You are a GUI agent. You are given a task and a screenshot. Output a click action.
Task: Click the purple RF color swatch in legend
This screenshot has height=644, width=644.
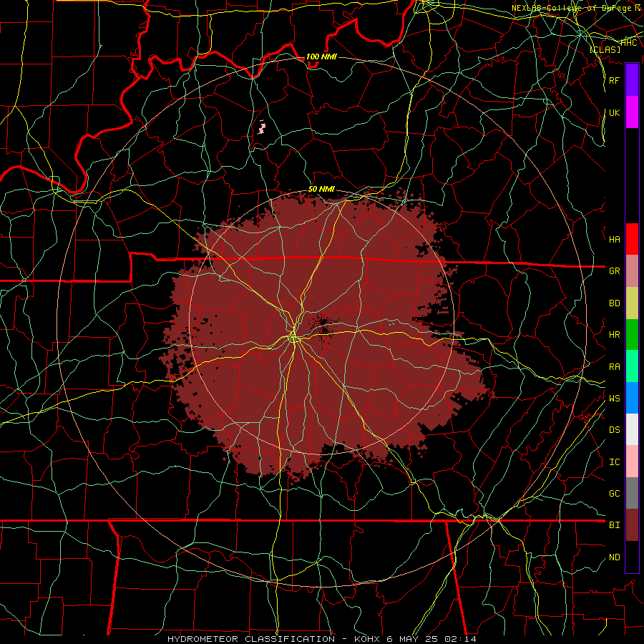coord(632,80)
